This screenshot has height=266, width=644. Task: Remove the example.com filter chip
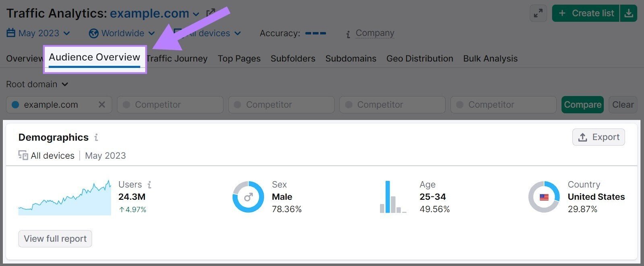coord(102,104)
